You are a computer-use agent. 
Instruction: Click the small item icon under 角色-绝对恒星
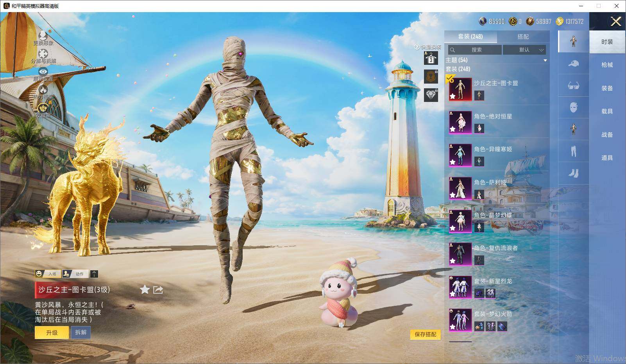click(479, 128)
